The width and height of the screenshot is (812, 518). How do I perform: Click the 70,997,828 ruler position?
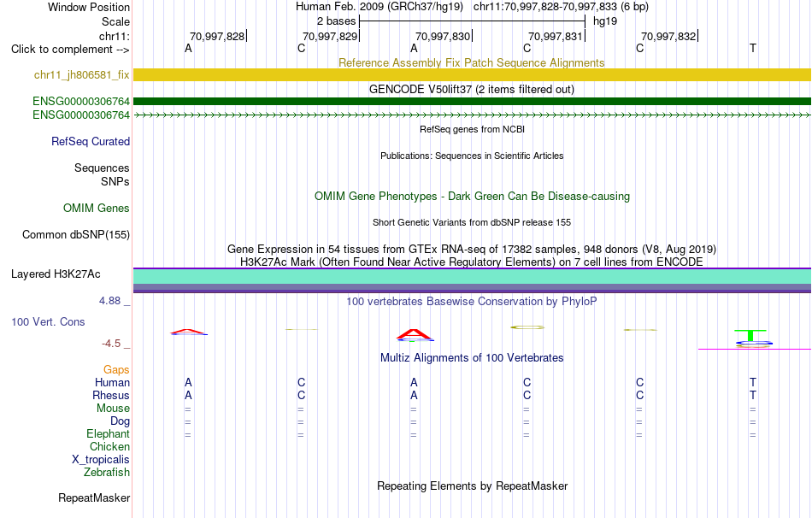pyautogui.click(x=217, y=36)
